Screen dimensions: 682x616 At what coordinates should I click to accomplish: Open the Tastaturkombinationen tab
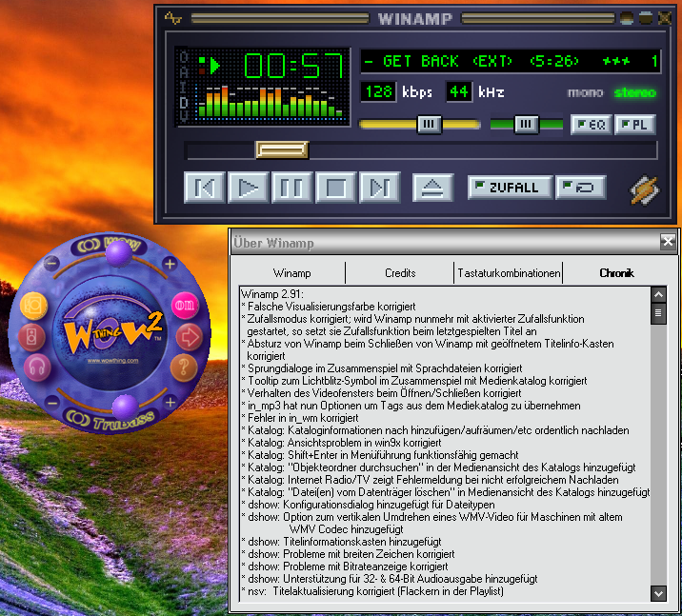(x=509, y=273)
